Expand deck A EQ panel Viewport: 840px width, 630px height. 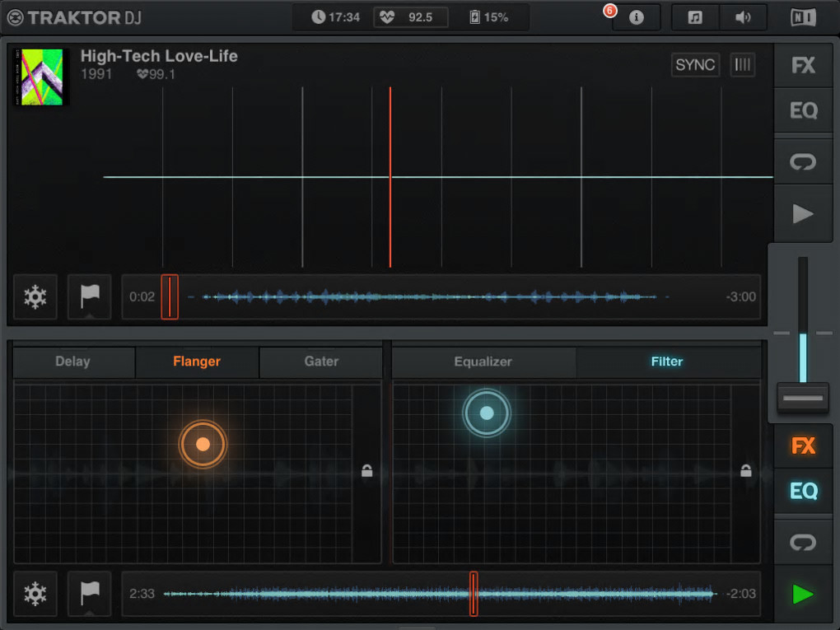pos(803,111)
